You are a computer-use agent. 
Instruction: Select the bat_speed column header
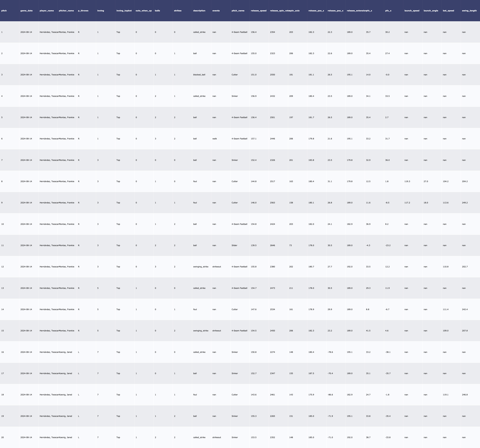click(448, 11)
